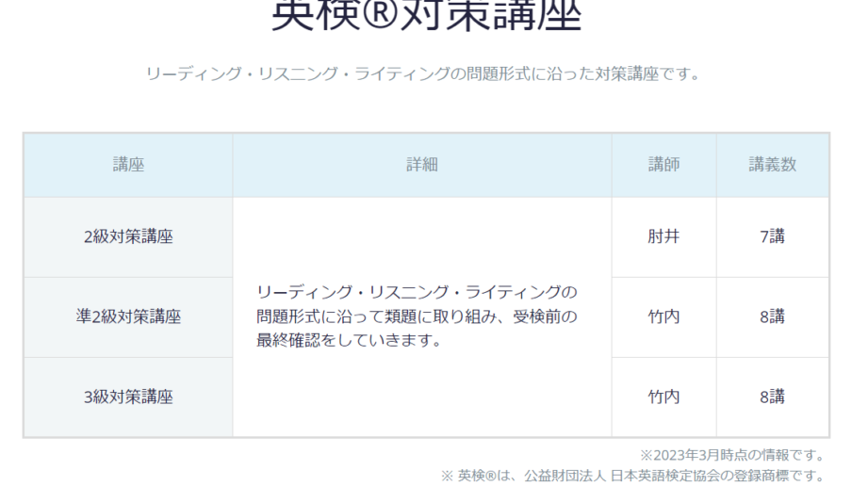Select the 講座 column header
Viewport: 868px width, 486px height.
128,165
